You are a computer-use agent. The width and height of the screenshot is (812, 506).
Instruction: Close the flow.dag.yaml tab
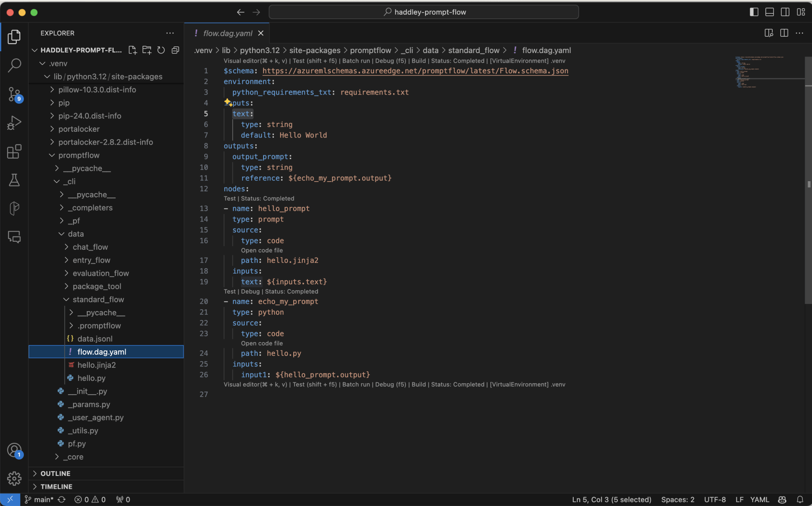(261, 33)
